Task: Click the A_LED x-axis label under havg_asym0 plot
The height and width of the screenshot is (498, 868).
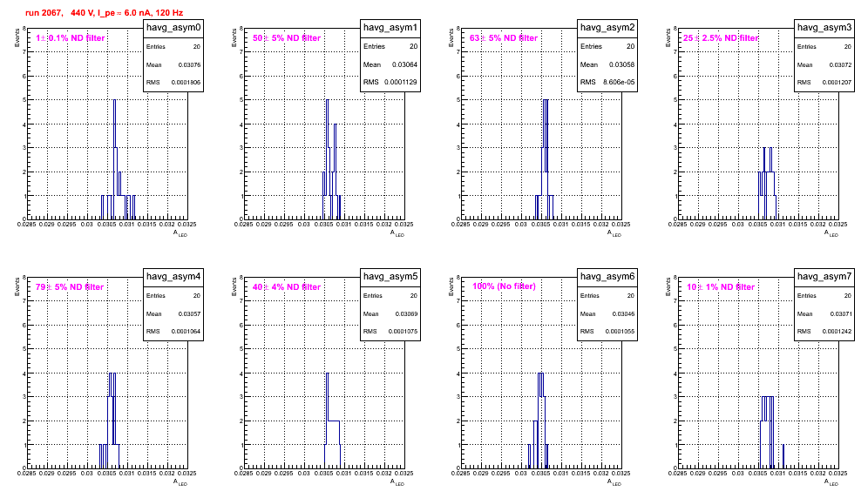Action: pyautogui.click(x=180, y=233)
